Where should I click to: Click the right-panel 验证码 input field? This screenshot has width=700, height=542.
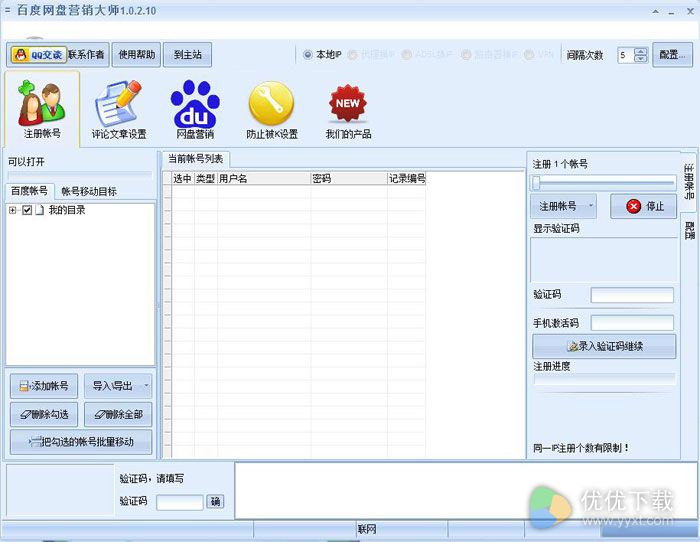632,295
